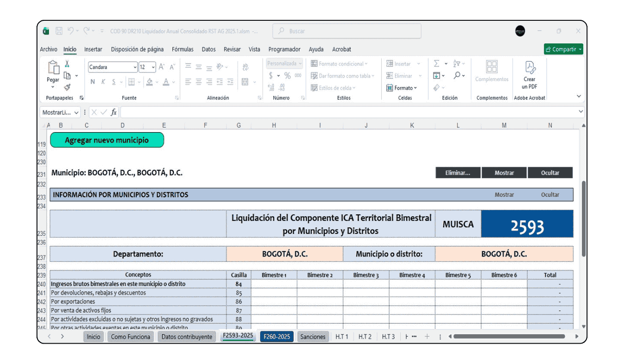This screenshot has width=624, height=364.
Task: Click the increase decimals icon
Action: click(270, 87)
